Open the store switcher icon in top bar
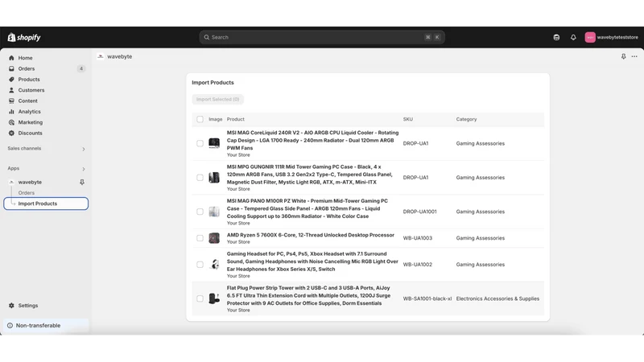 (556, 37)
